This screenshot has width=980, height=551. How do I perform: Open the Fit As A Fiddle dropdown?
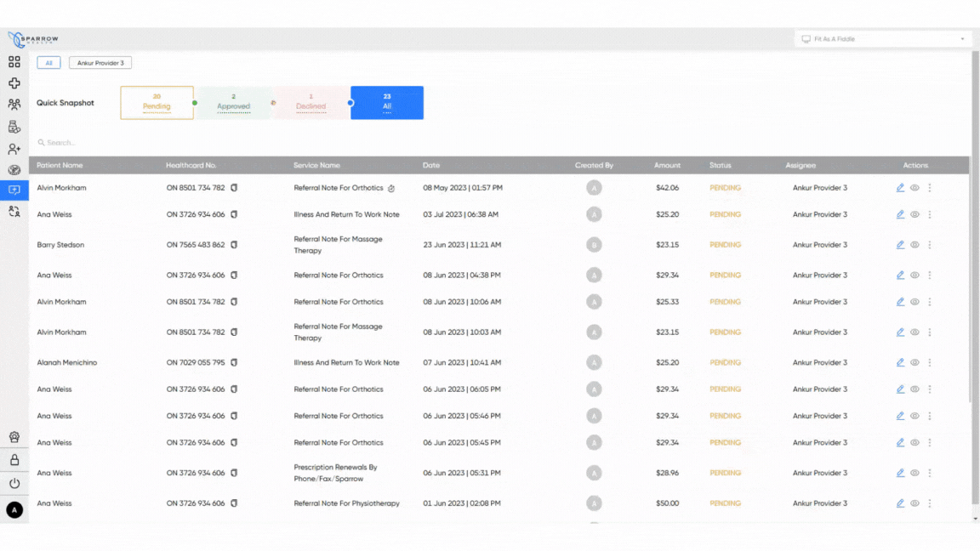[883, 39]
